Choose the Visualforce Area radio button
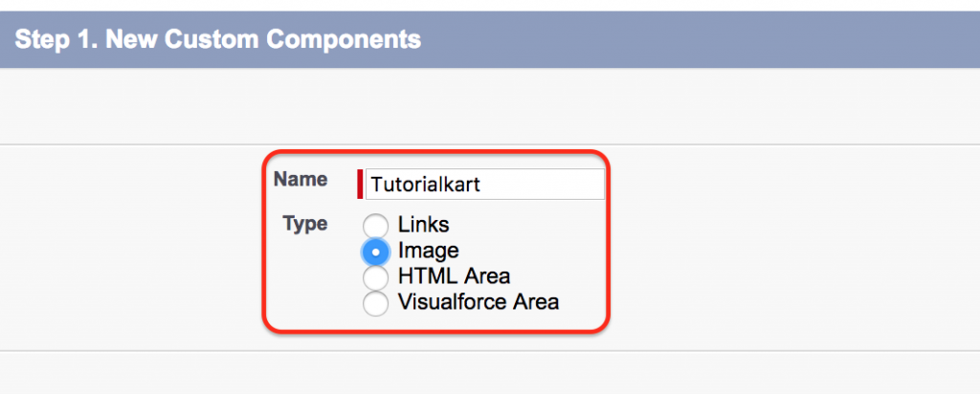The width and height of the screenshot is (980, 394). [x=375, y=304]
